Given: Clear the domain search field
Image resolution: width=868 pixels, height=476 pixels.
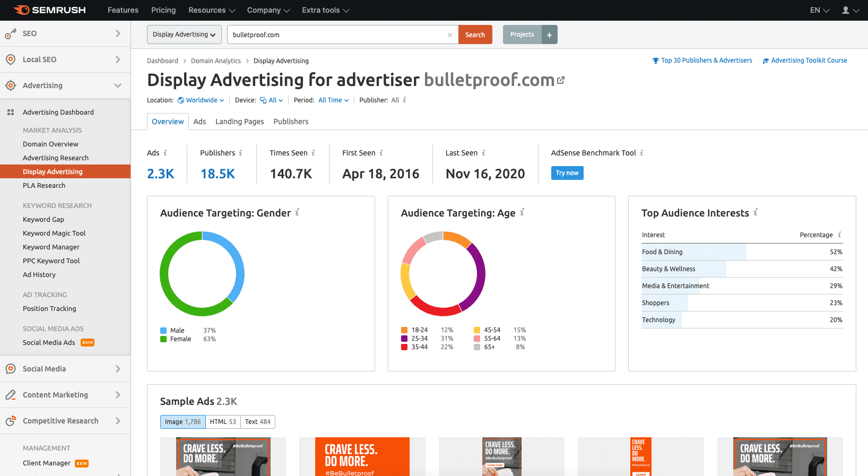Looking at the screenshot, I should 450,35.
